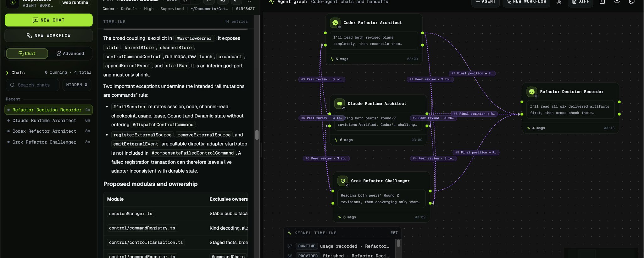The width and height of the screenshot is (644, 258).
Task: Click the Codex node 6 msgs activity icon
Action: [x=332, y=59]
